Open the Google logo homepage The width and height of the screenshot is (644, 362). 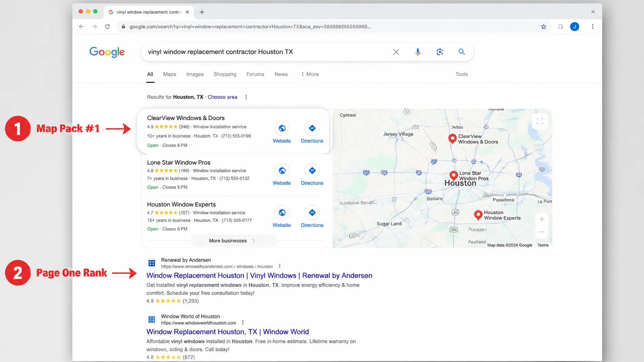107,52
